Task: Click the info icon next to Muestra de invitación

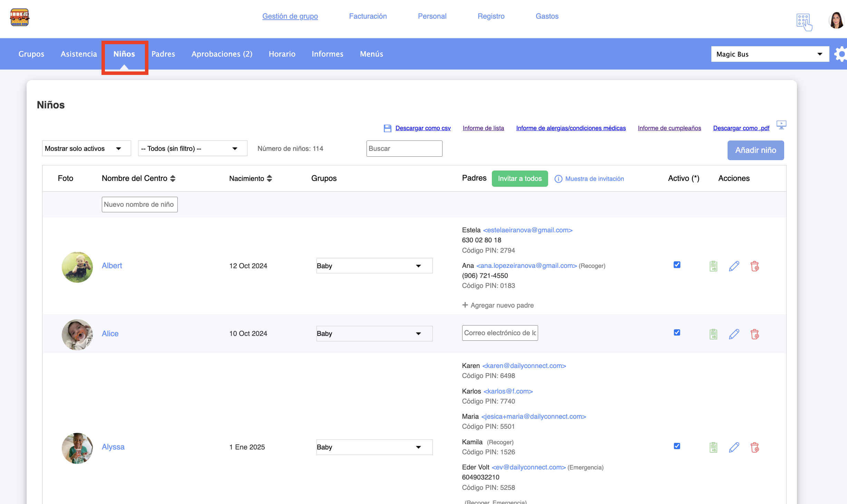Action: 558,179
